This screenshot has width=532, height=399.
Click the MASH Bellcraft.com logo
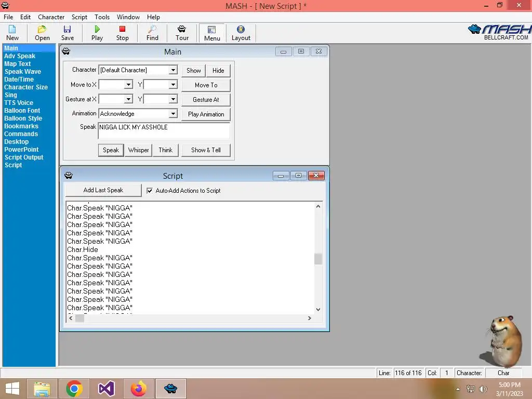[499, 32]
